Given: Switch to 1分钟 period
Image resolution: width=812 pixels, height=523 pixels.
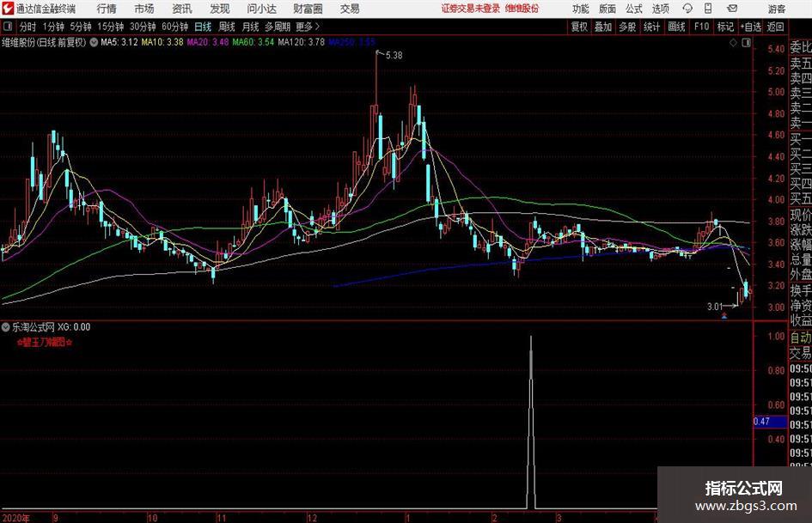Looking at the screenshot, I should [x=52, y=27].
